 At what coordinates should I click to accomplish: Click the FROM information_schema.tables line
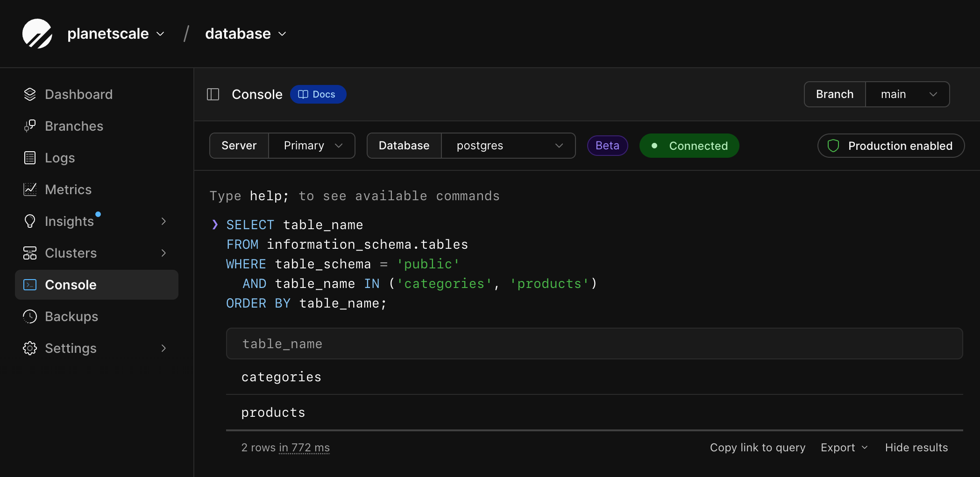[x=347, y=245]
